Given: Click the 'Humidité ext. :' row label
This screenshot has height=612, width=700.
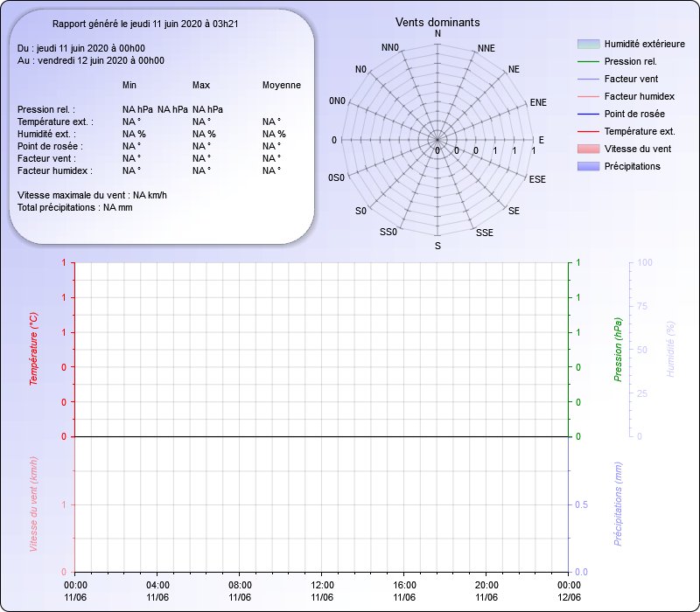Looking at the screenshot, I should click(x=47, y=134).
